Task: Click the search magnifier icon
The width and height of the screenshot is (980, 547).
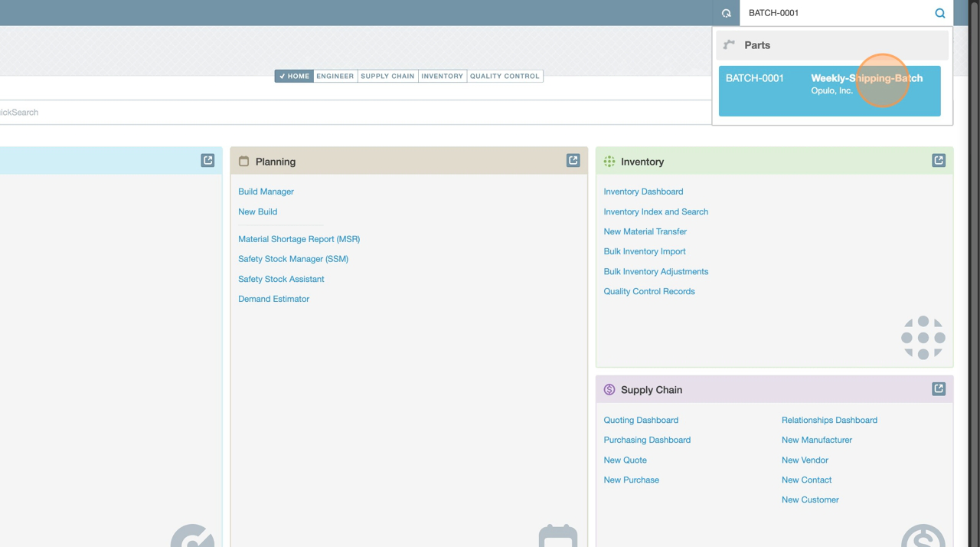Action: (x=939, y=13)
